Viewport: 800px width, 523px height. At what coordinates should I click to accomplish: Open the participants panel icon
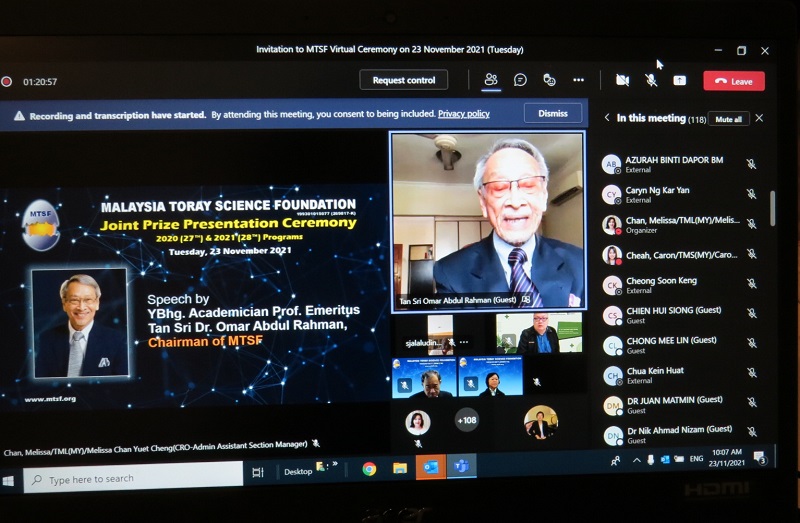pos(491,79)
